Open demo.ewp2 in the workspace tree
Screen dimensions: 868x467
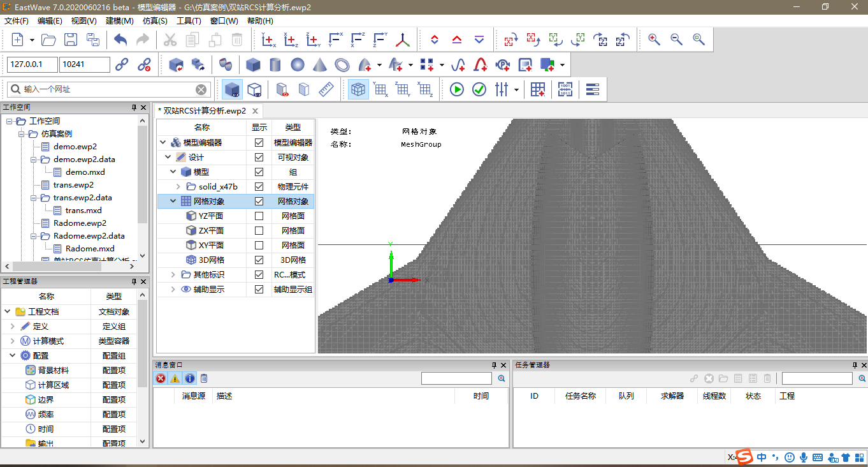(x=75, y=146)
